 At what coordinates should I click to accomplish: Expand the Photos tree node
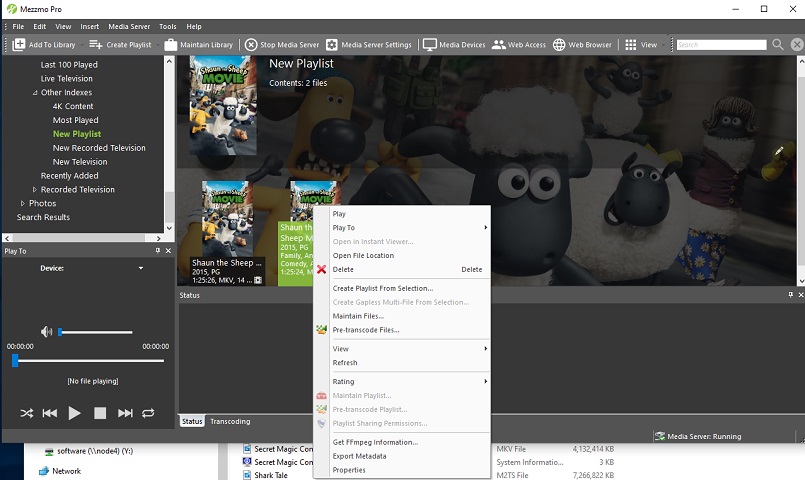pyautogui.click(x=23, y=203)
